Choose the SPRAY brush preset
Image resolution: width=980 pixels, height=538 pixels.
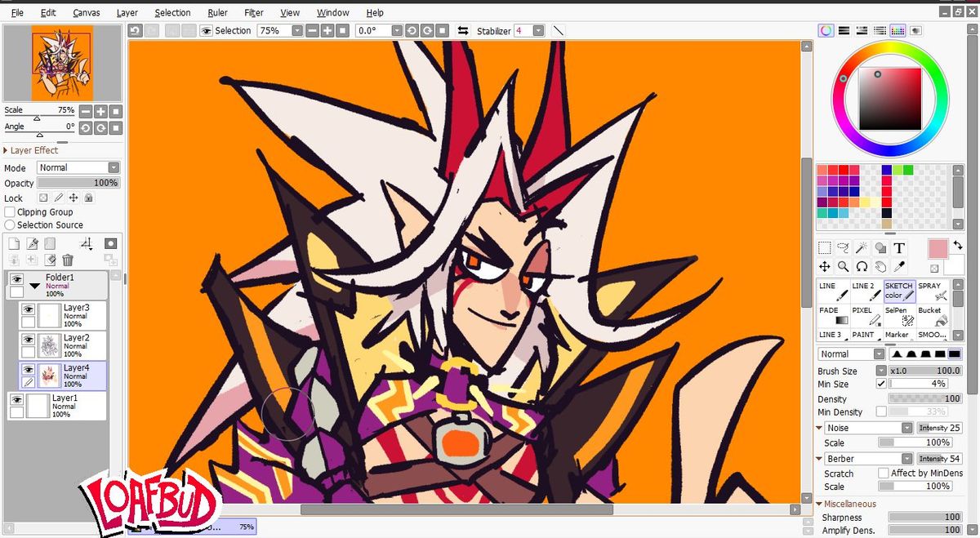(x=932, y=291)
